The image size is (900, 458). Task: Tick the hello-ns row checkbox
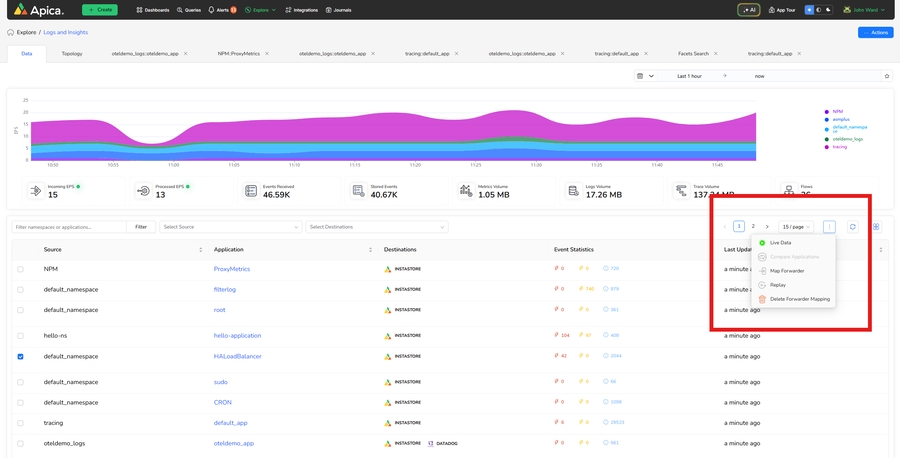pos(20,336)
